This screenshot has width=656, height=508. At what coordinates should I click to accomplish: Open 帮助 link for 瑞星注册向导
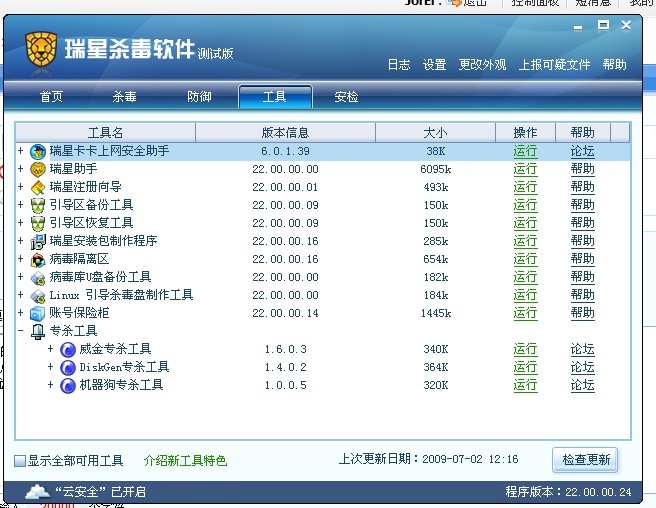pyautogui.click(x=582, y=187)
